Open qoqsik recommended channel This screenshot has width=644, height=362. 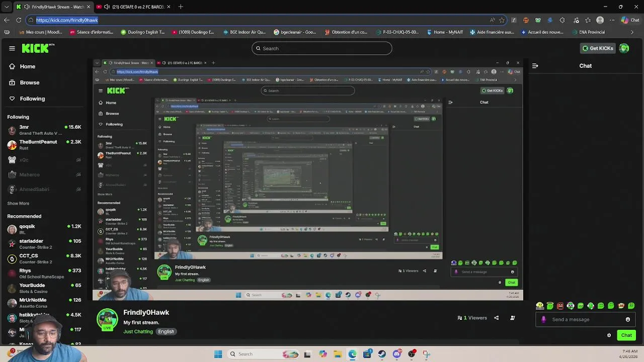coord(44,229)
